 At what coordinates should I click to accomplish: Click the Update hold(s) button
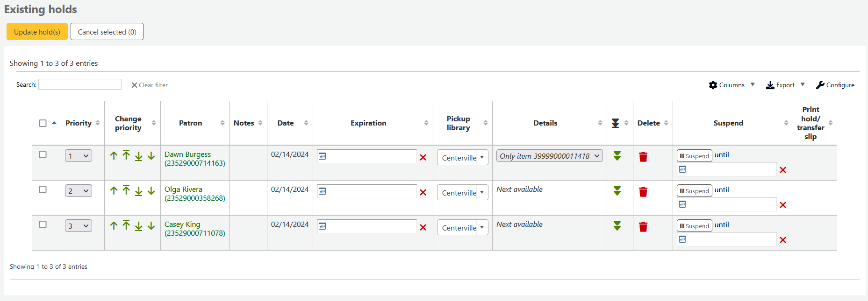37,32
